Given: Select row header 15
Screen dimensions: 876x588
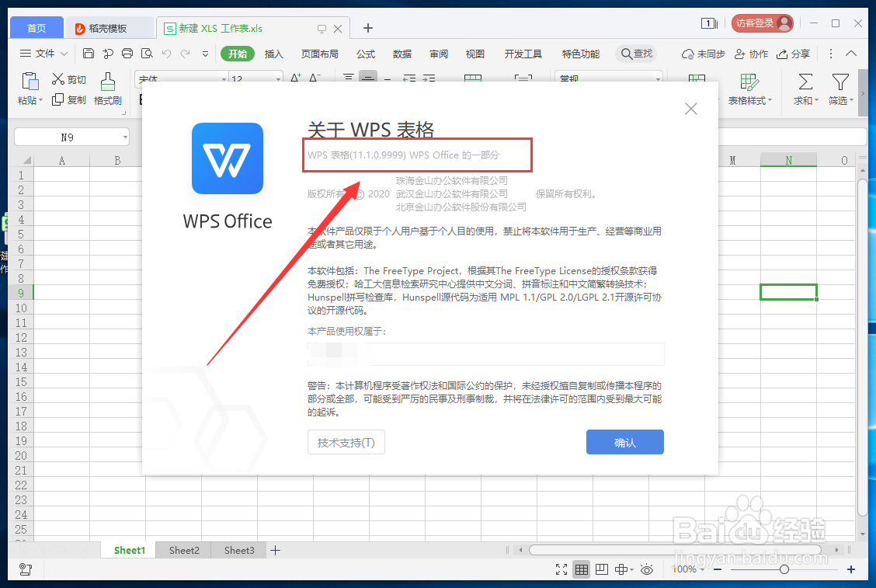Looking at the screenshot, I should [x=21, y=382].
